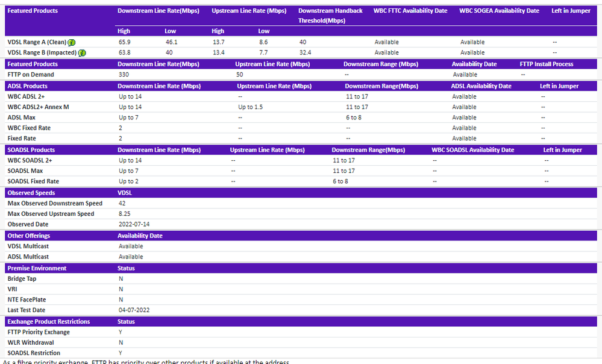Click the FTTP Install Process column header
Screen dimensions: 602x364
point(547,64)
